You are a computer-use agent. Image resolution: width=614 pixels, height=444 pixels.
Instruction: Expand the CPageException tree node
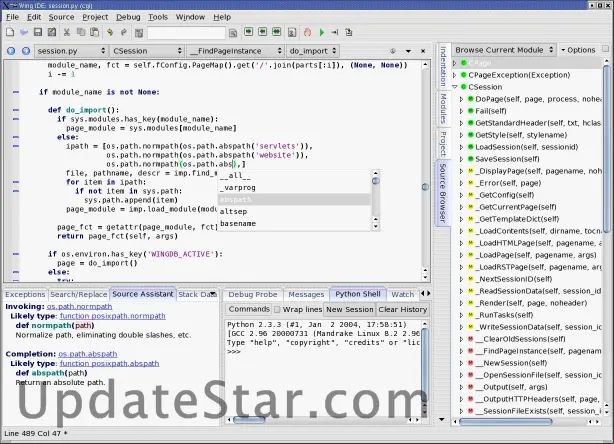[456, 75]
